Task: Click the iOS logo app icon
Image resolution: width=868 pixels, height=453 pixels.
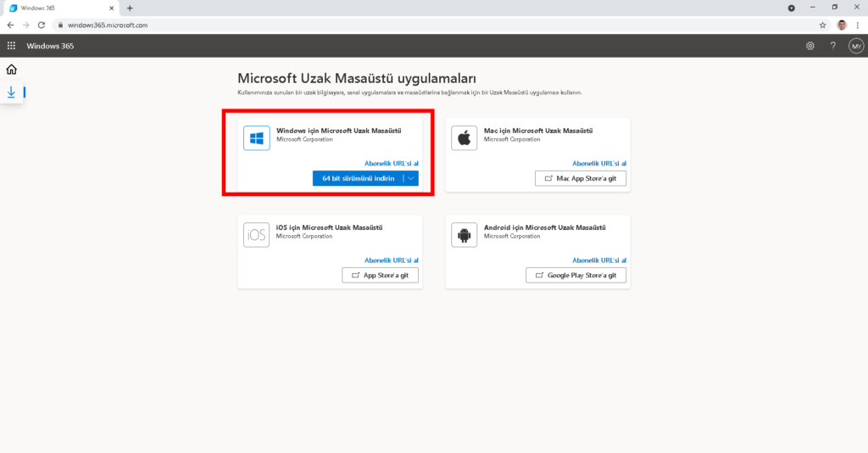Action: click(x=256, y=235)
